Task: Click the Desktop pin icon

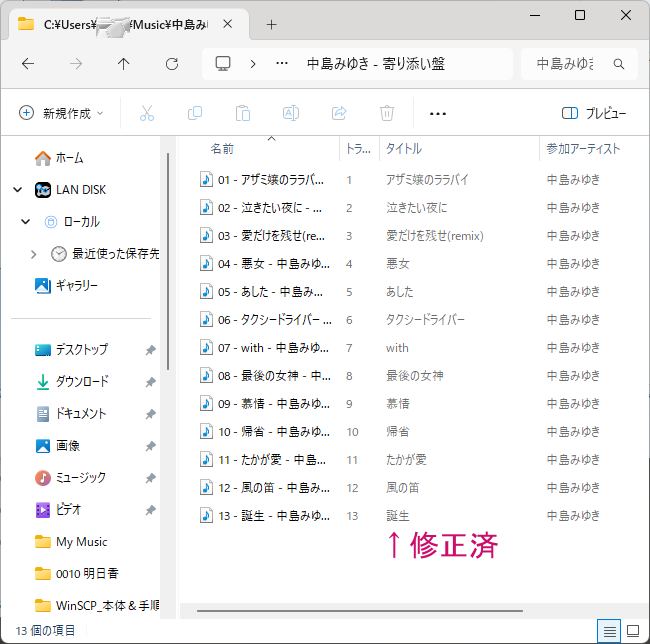Action: click(x=150, y=350)
